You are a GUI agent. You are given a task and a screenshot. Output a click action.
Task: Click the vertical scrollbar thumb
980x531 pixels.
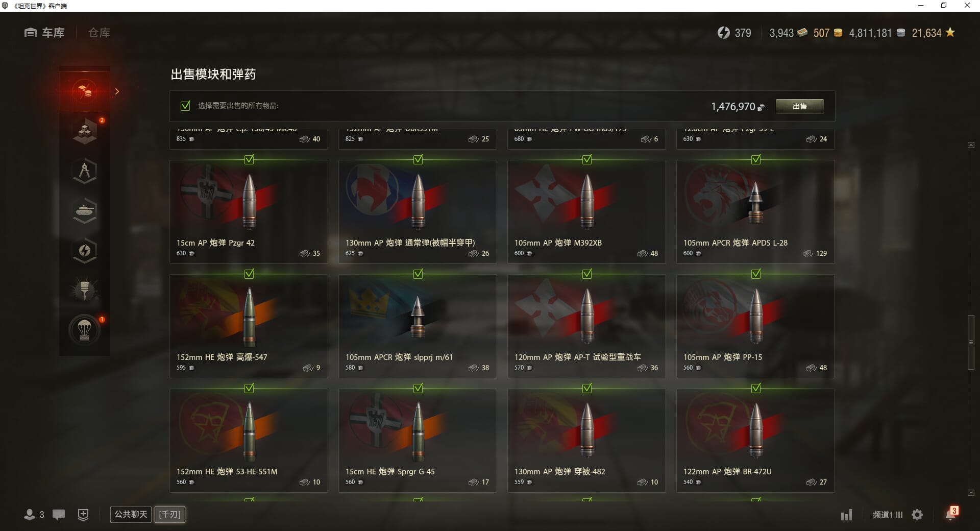(x=971, y=342)
